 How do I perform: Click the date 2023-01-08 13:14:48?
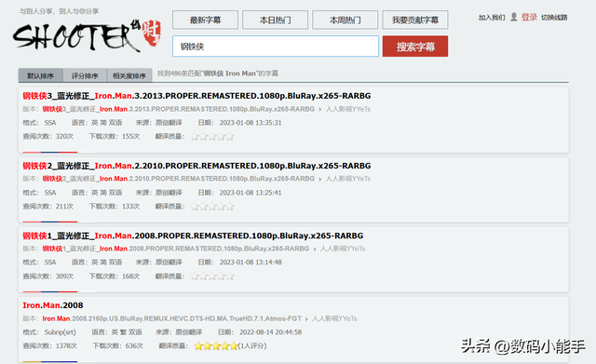(x=251, y=263)
